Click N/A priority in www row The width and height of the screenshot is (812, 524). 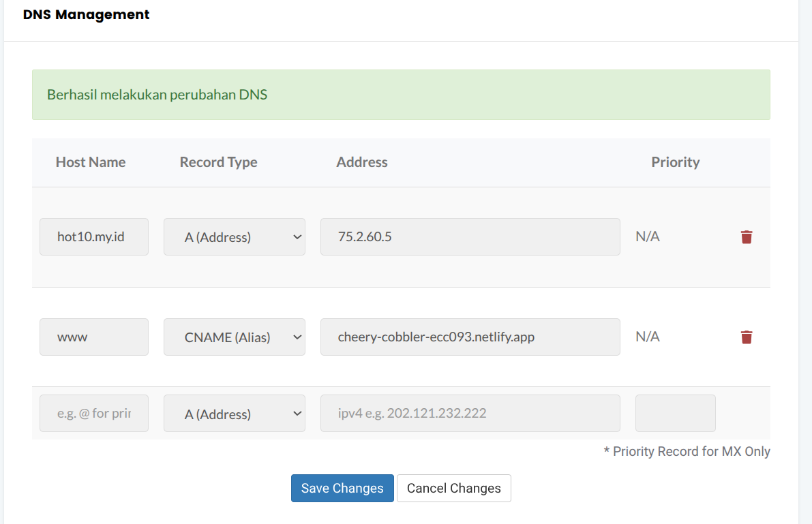pos(647,337)
